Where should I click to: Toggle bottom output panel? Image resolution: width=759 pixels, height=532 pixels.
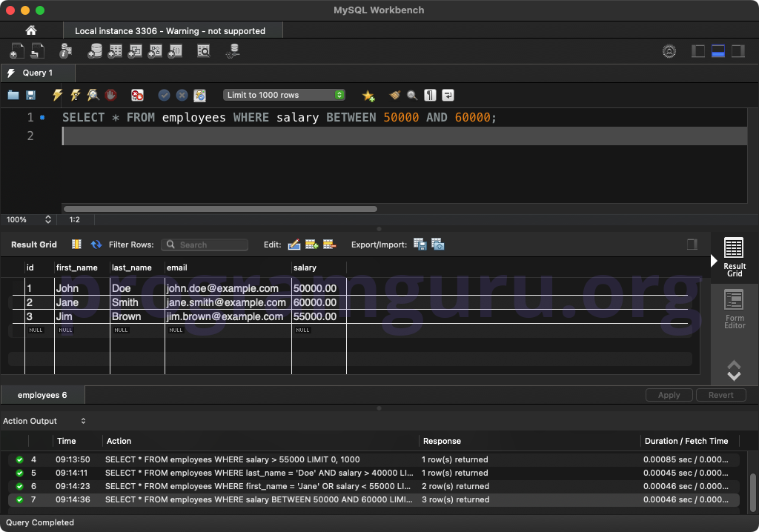pos(717,51)
